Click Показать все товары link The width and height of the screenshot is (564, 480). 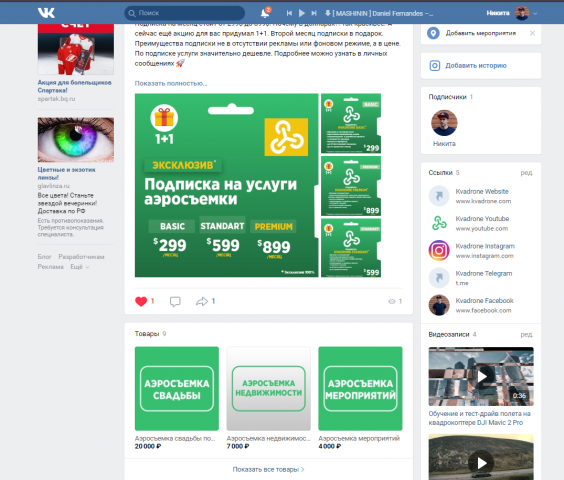click(x=268, y=470)
